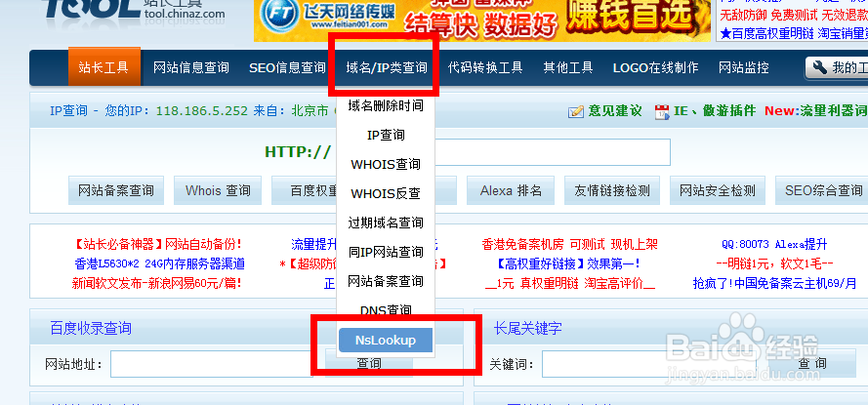Click the 百度权重 button

tap(305, 191)
